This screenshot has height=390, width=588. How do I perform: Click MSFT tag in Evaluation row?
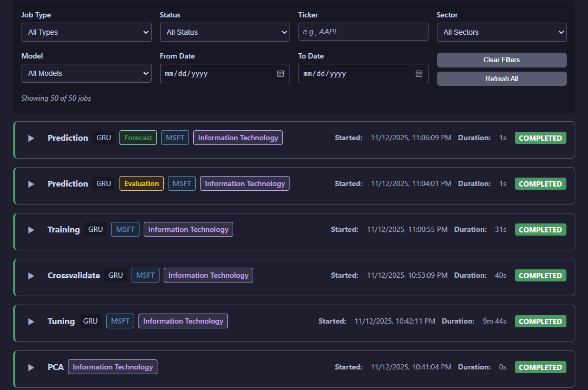[x=182, y=183]
